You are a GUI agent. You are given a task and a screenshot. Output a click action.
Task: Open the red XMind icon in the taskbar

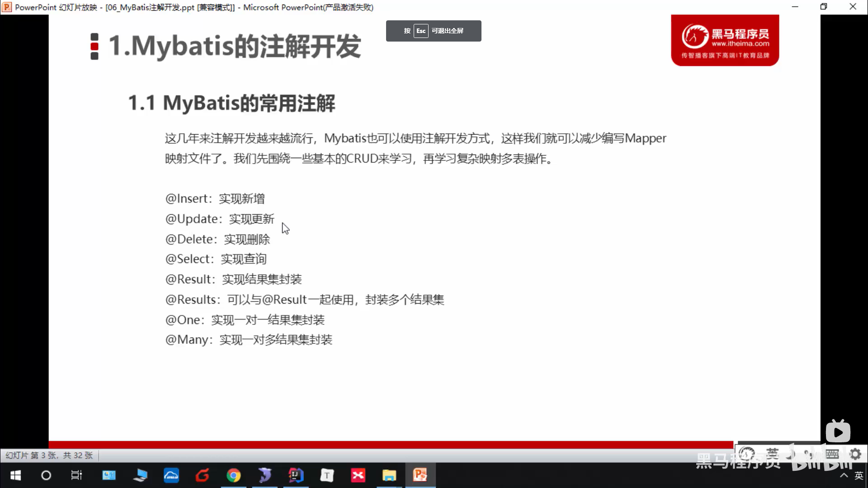point(358,475)
